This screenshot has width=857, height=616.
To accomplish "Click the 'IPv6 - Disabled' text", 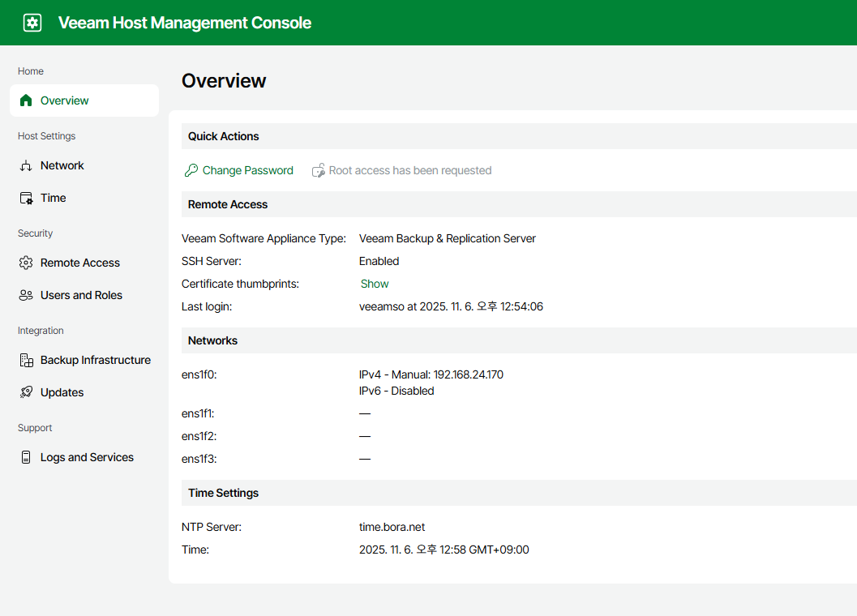I will (x=396, y=391).
